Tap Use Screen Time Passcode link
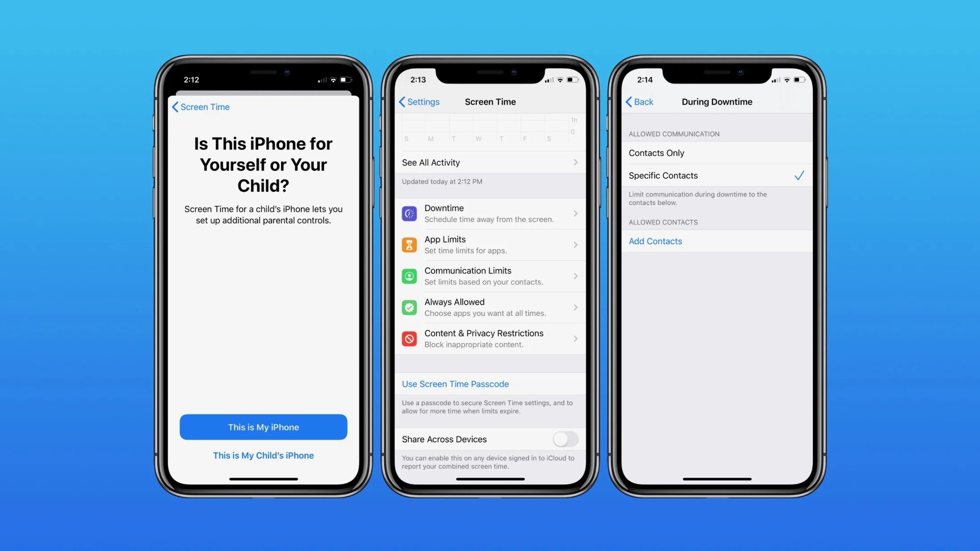 (x=455, y=383)
